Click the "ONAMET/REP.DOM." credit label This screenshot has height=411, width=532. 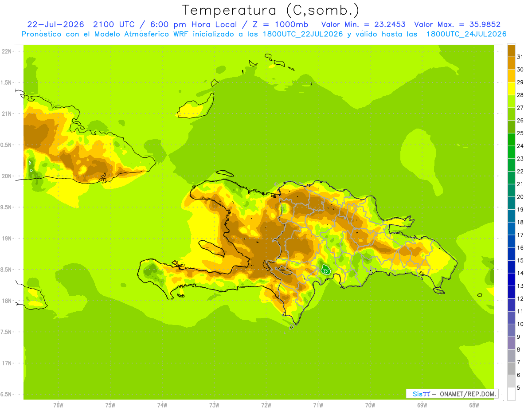(x=468, y=394)
